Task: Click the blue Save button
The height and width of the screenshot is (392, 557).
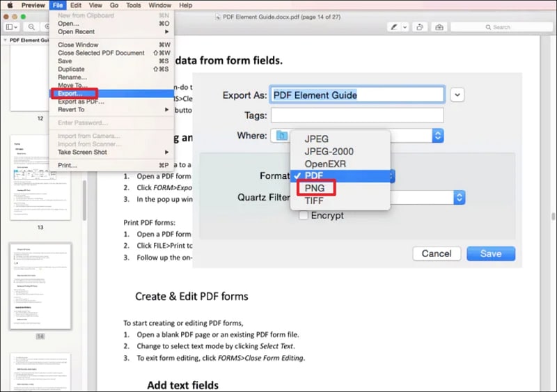Action: [x=491, y=253]
